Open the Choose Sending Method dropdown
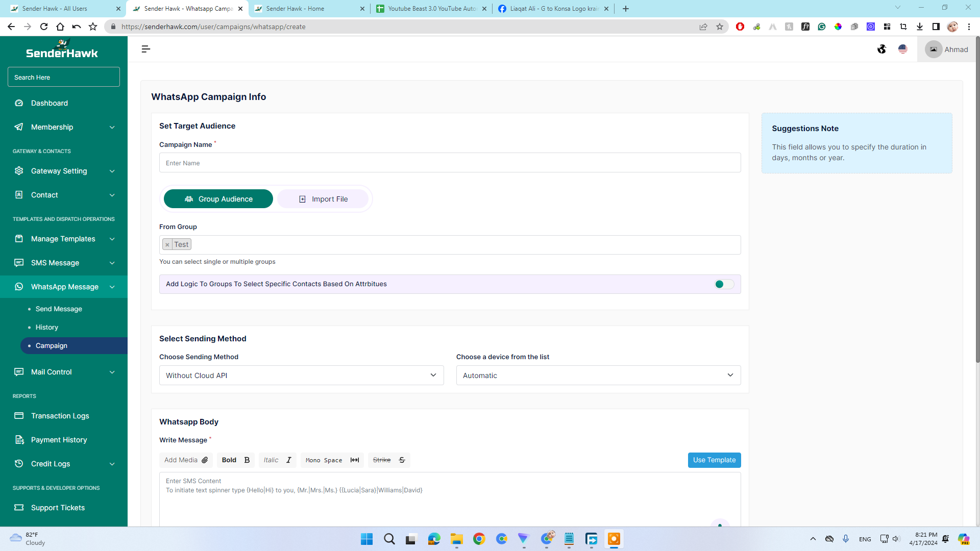Viewport: 980px width, 551px height. [x=301, y=375]
